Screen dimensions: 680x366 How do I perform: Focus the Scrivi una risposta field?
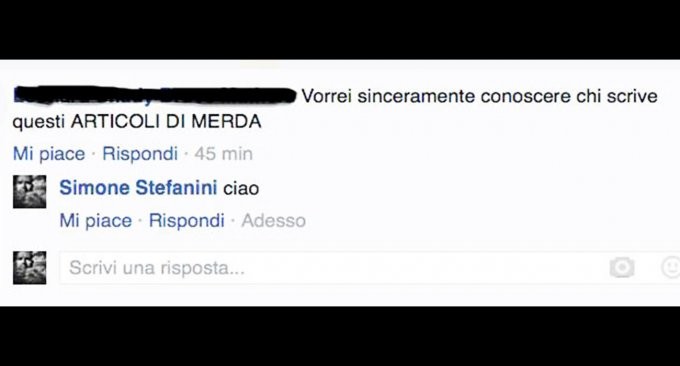click(x=369, y=268)
